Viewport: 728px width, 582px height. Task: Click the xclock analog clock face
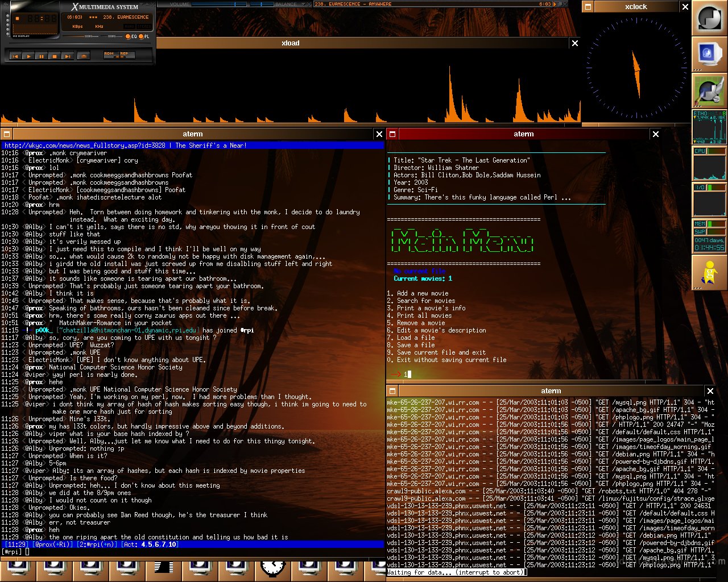pos(636,67)
